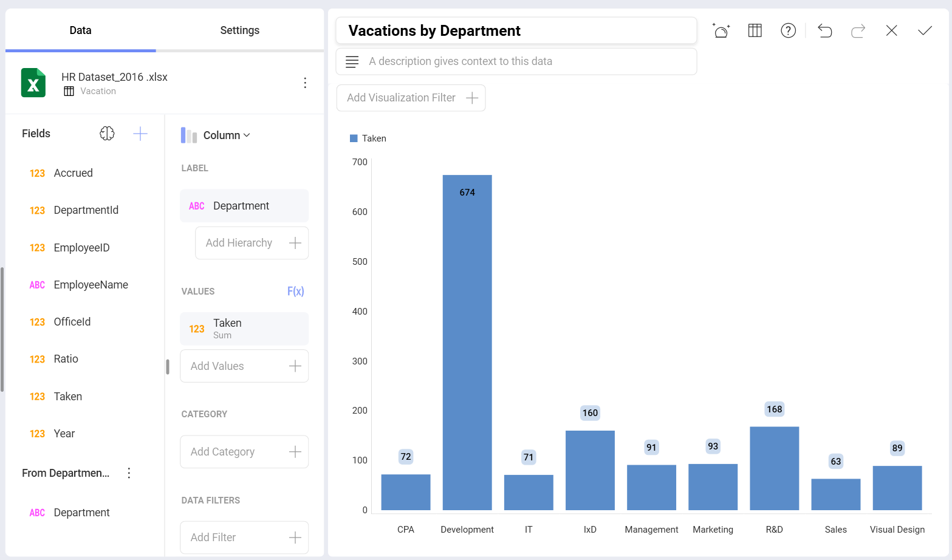Click the Add Hierarchy button
The image size is (952, 560).
tap(252, 243)
